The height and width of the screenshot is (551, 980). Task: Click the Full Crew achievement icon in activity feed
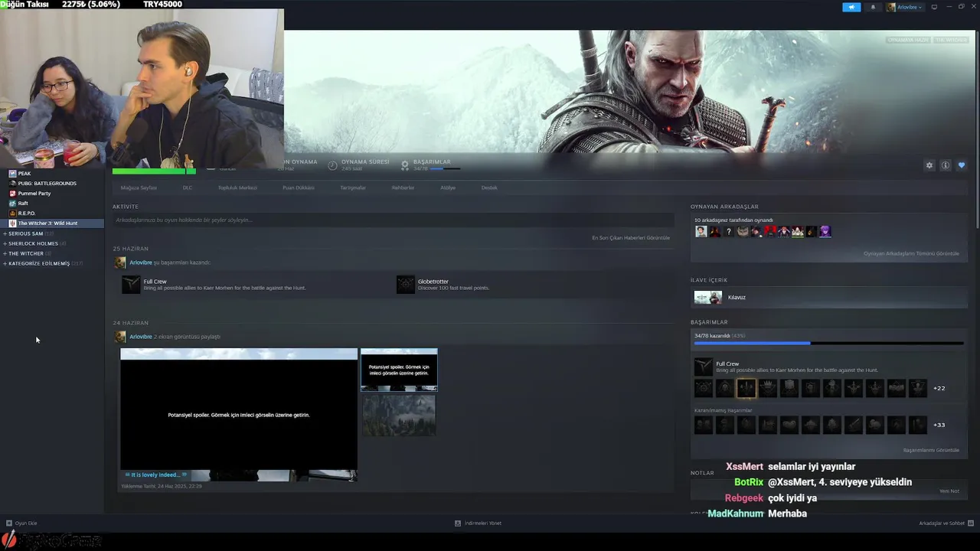(131, 285)
